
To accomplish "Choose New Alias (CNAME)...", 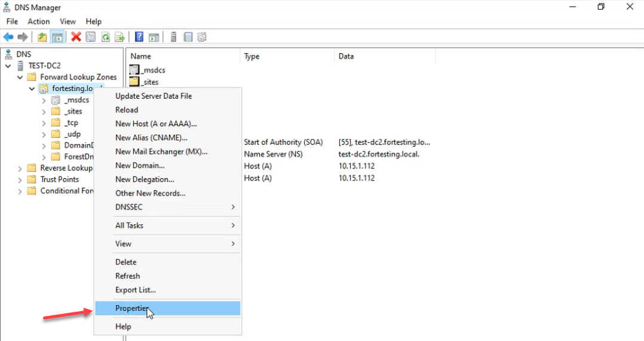I will (167, 138).
